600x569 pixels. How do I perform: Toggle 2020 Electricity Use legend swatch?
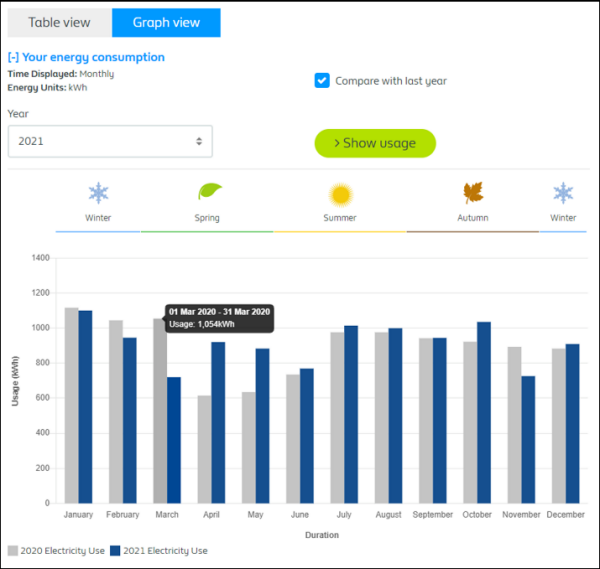[x=13, y=551]
